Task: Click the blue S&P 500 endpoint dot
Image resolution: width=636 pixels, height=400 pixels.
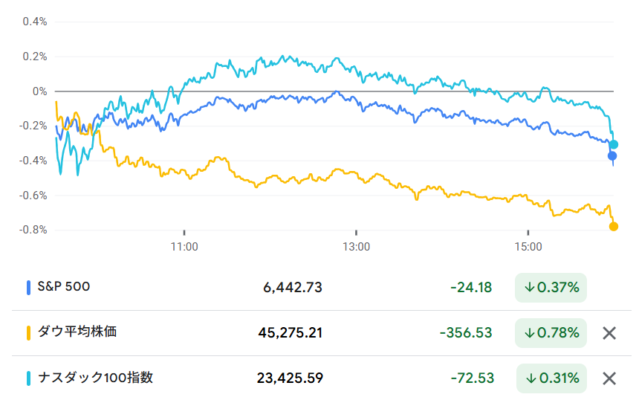Action: (x=612, y=156)
